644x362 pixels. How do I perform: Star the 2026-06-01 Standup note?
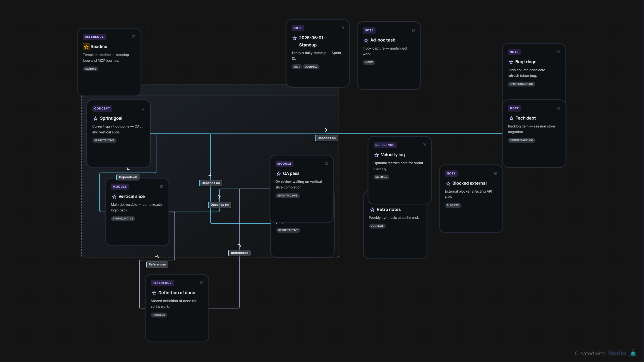[x=295, y=38]
